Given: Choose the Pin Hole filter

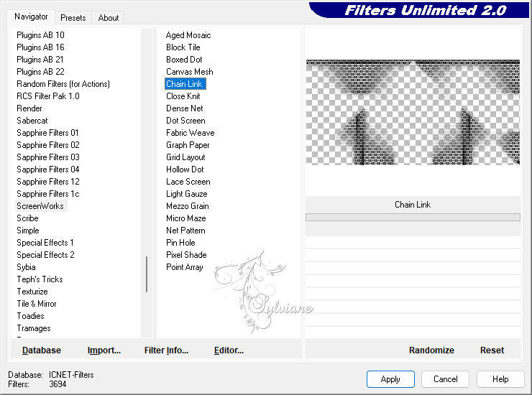Looking at the screenshot, I should point(180,243).
